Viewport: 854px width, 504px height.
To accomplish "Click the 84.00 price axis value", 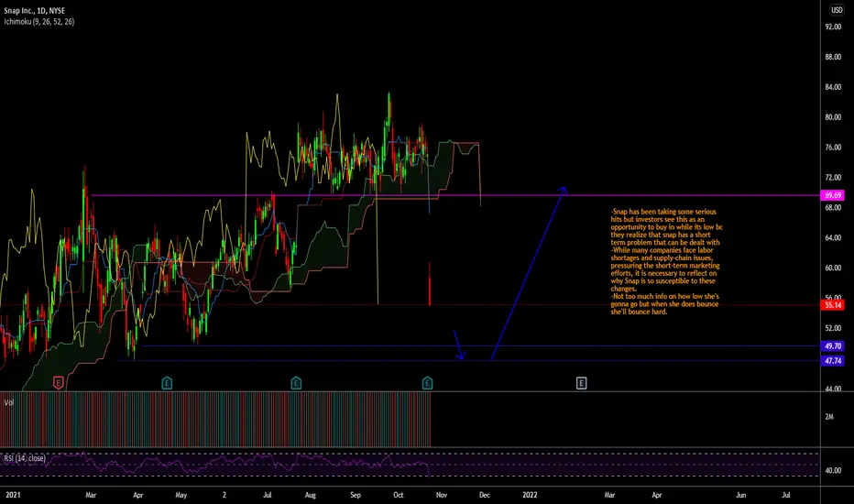I will [833, 87].
